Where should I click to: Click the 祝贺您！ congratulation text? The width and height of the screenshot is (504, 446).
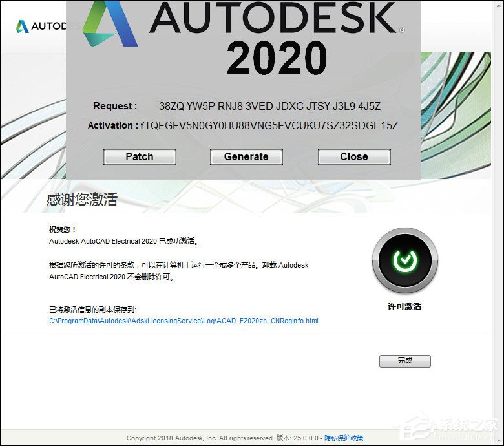(x=63, y=229)
